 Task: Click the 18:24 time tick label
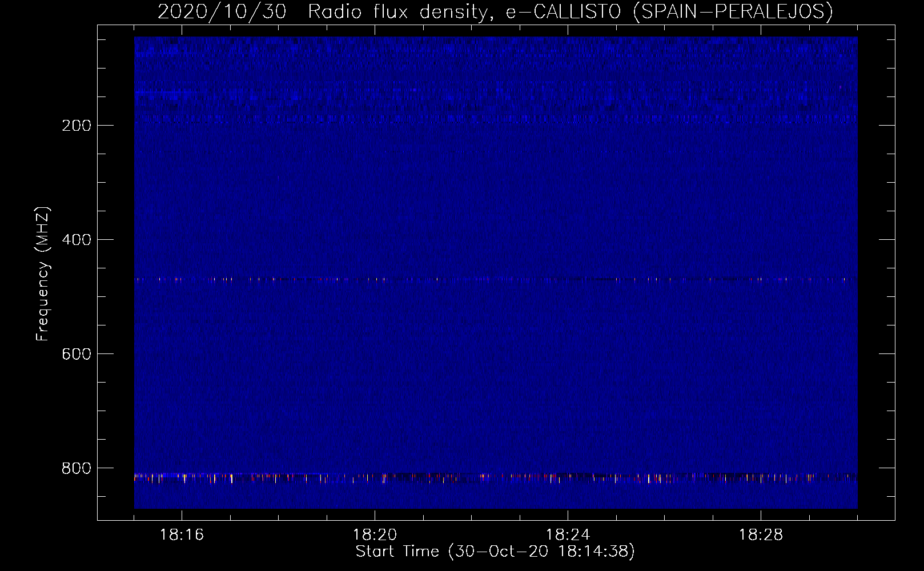click(x=568, y=535)
